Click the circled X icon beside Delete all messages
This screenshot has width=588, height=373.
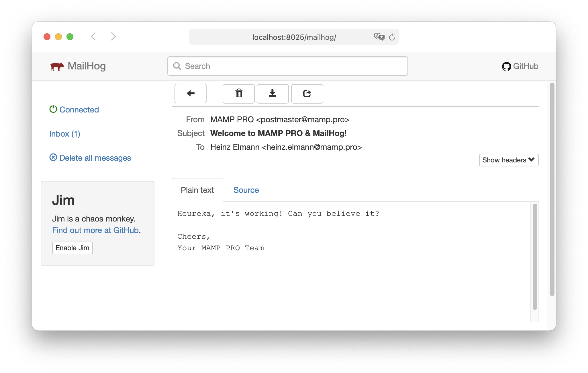53,157
